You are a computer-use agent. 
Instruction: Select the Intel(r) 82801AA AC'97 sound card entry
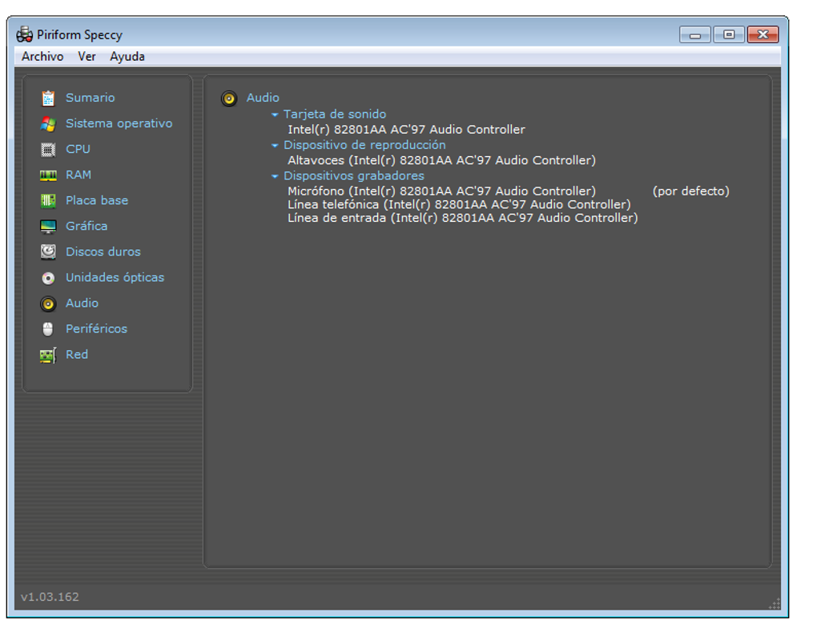[406, 129]
